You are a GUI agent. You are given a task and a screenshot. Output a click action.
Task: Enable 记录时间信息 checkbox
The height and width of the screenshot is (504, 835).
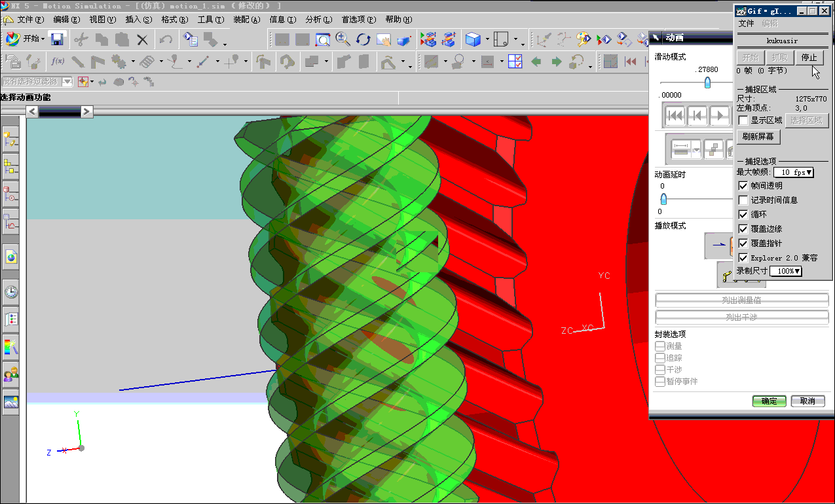(x=743, y=200)
